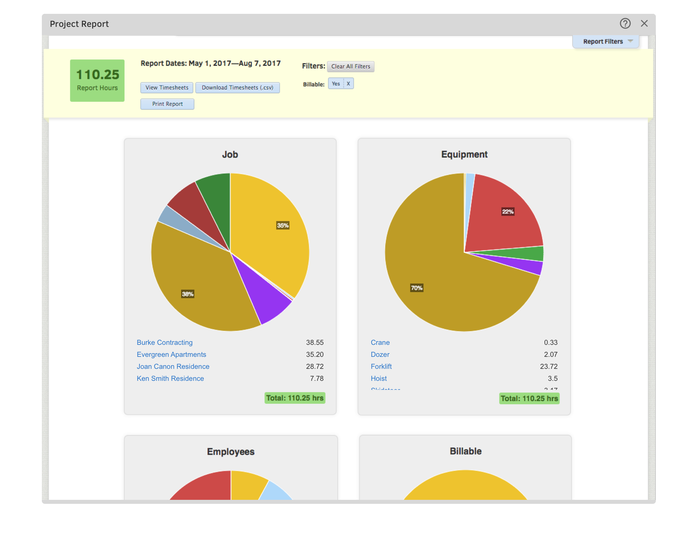The image size is (700, 548).
Task: Click the 38.55 hours value
Action: tap(315, 342)
